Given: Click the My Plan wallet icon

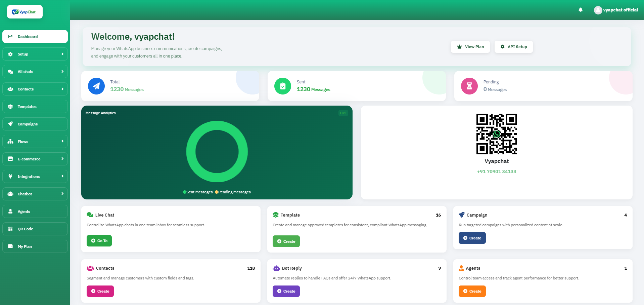Looking at the screenshot, I should (10, 246).
